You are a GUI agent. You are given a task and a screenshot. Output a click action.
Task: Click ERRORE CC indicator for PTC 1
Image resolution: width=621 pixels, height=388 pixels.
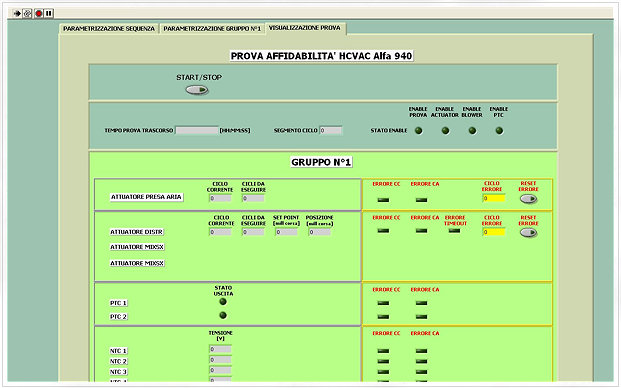383,303
